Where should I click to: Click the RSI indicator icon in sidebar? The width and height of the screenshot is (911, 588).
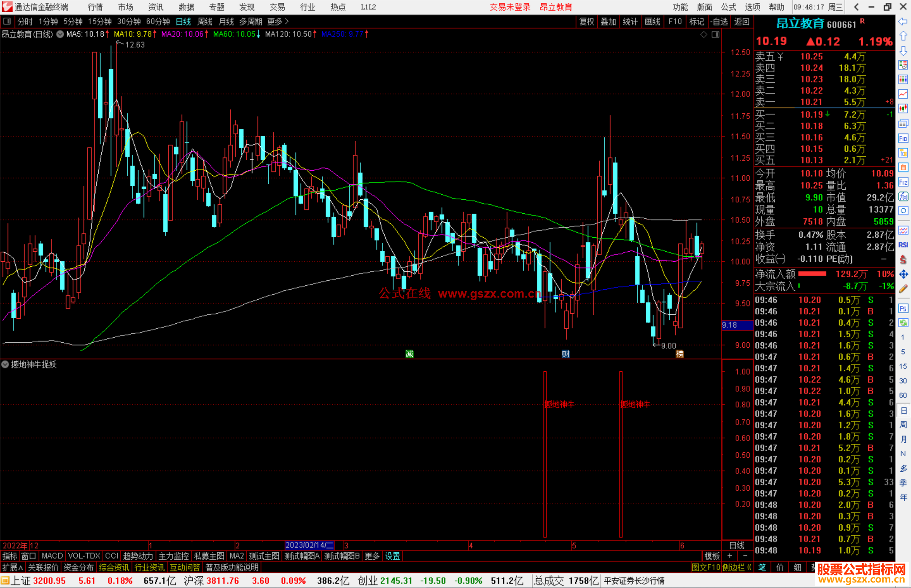pos(903,245)
